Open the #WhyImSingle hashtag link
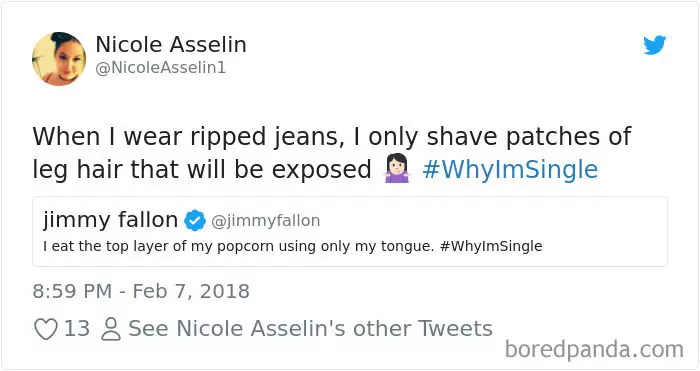The image size is (700, 371). (510, 170)
